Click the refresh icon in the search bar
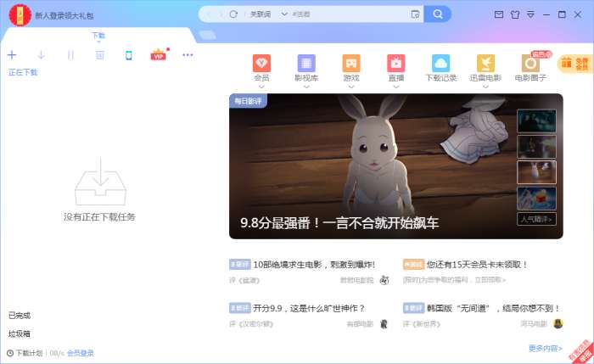This screenshot has height=364, width=594. click(233, 14)
